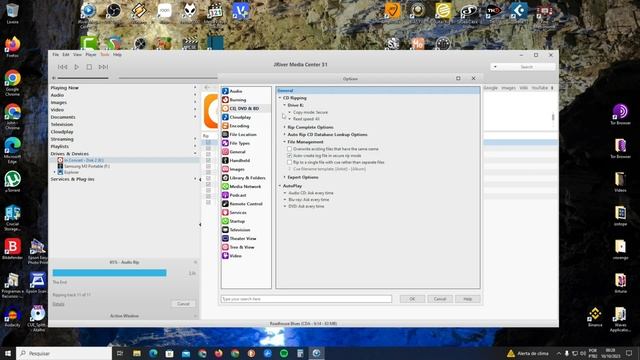Image resolution: width=640 pixels, height=360 pixels.
Task: Click the Previous track button in JRiver
Action: [62, 67]
